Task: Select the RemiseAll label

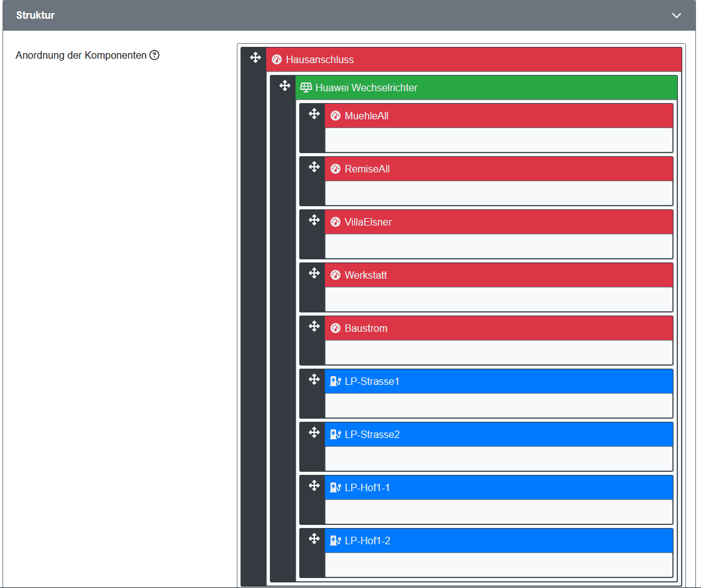Action: click(367, 169)
